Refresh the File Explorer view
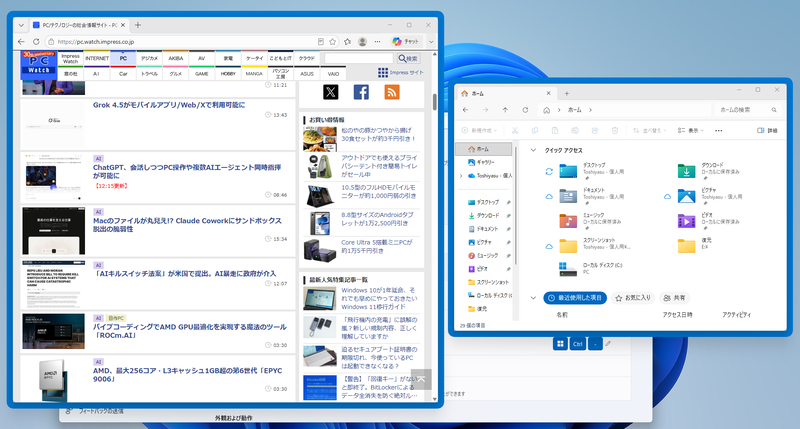The width and height of the screenshot is (800, 429). pos(525,110)
